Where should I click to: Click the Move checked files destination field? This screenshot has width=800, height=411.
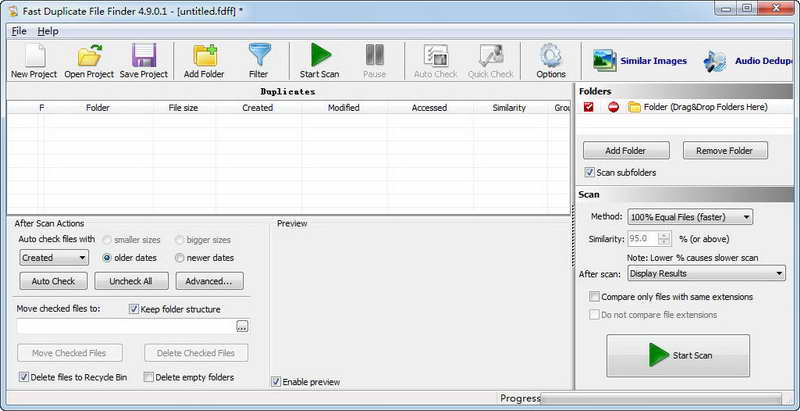click(127, 326)
